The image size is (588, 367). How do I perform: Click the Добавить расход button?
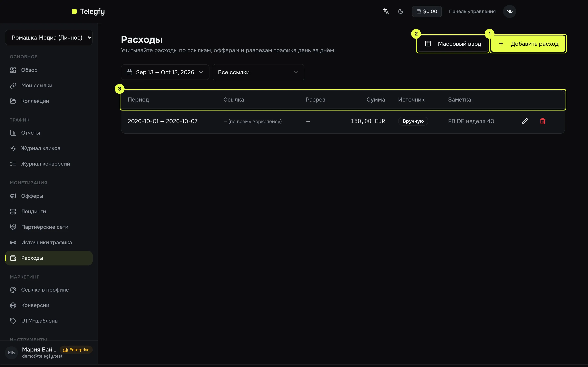coord(528,44)
